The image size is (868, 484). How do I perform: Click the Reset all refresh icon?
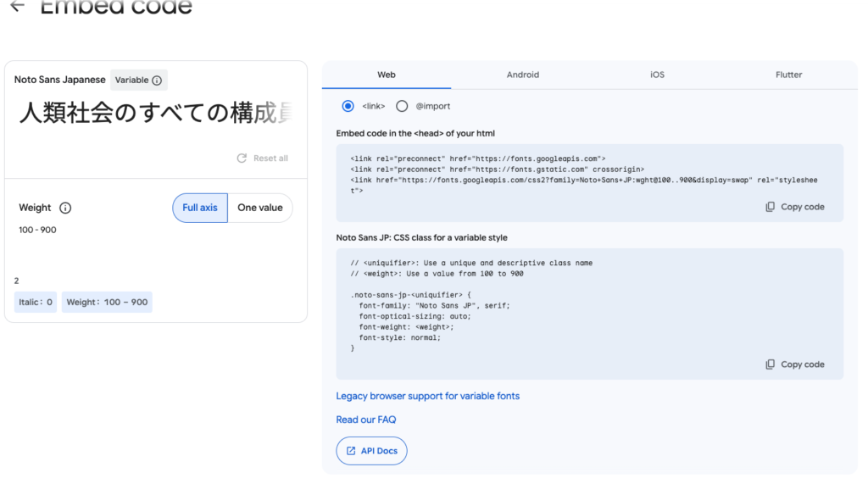242,159
